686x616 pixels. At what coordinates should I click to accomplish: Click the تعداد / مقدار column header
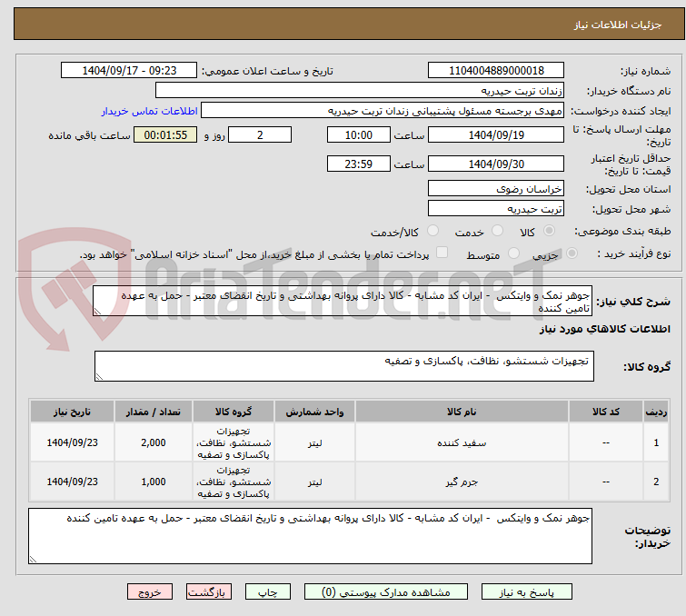point(154,412)
